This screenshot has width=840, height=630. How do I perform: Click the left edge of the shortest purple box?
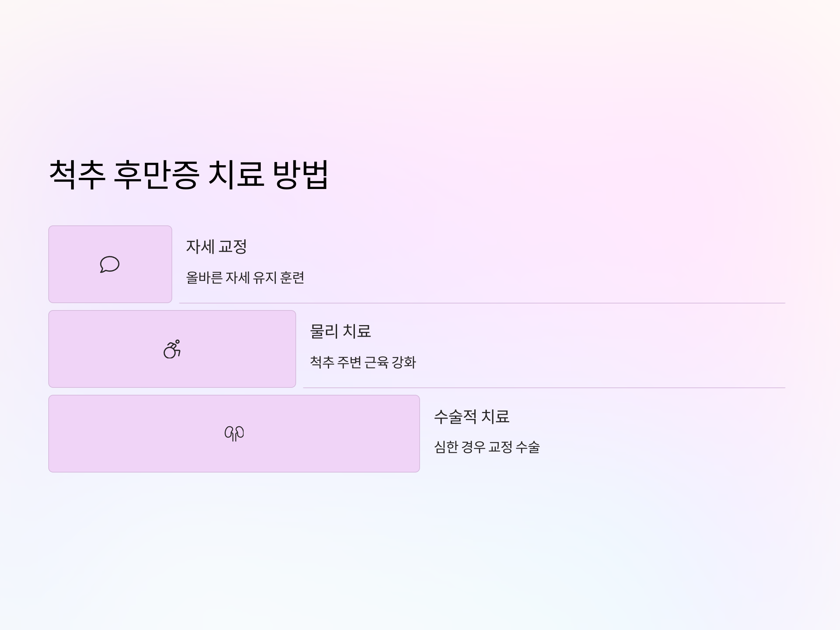[x=50, y=264]
